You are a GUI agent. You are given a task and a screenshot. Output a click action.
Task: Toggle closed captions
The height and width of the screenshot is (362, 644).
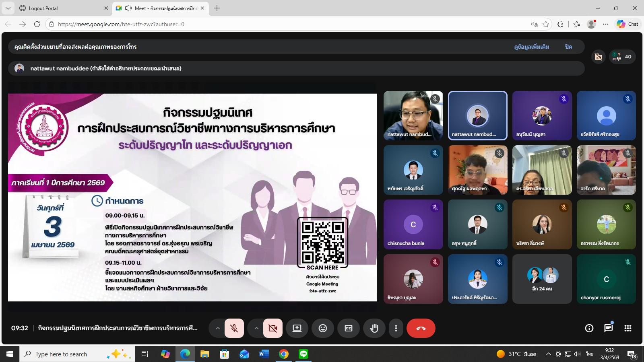[x=349, y=328]
